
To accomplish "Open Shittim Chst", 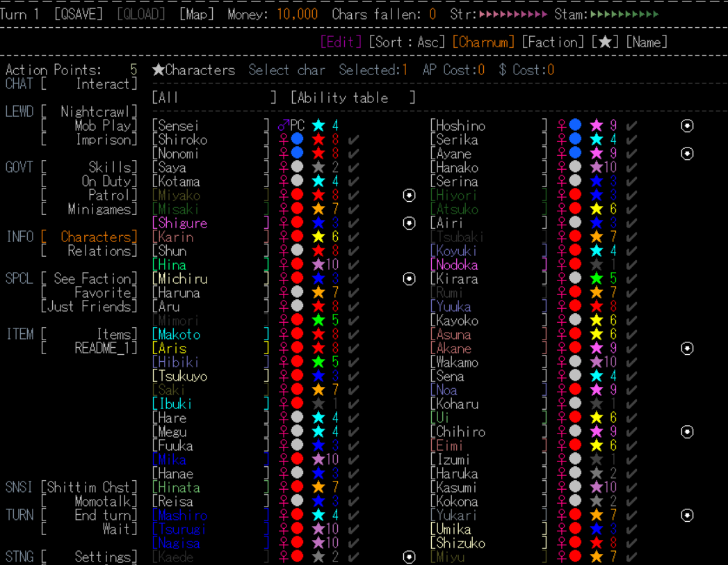I will pos(89,487).
